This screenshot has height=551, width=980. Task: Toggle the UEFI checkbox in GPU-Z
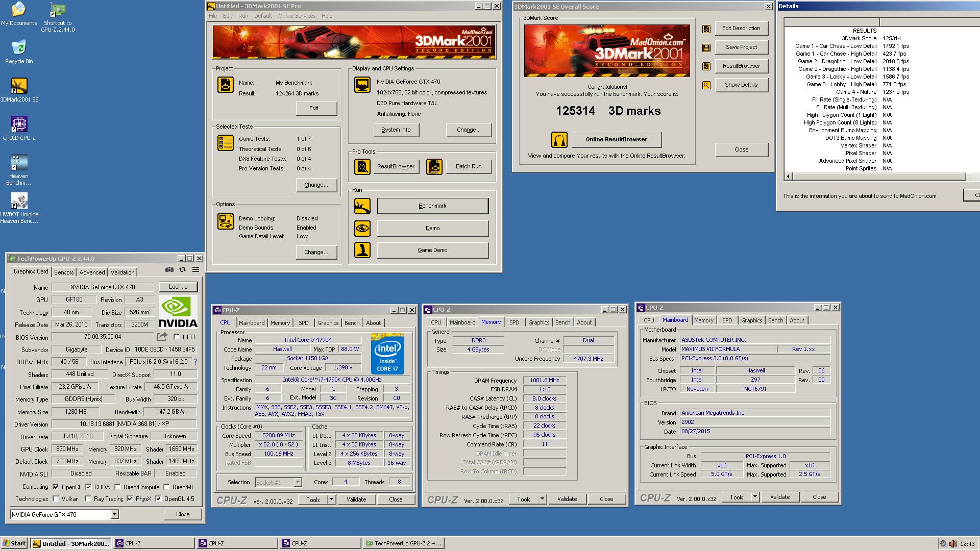point(177,337)
